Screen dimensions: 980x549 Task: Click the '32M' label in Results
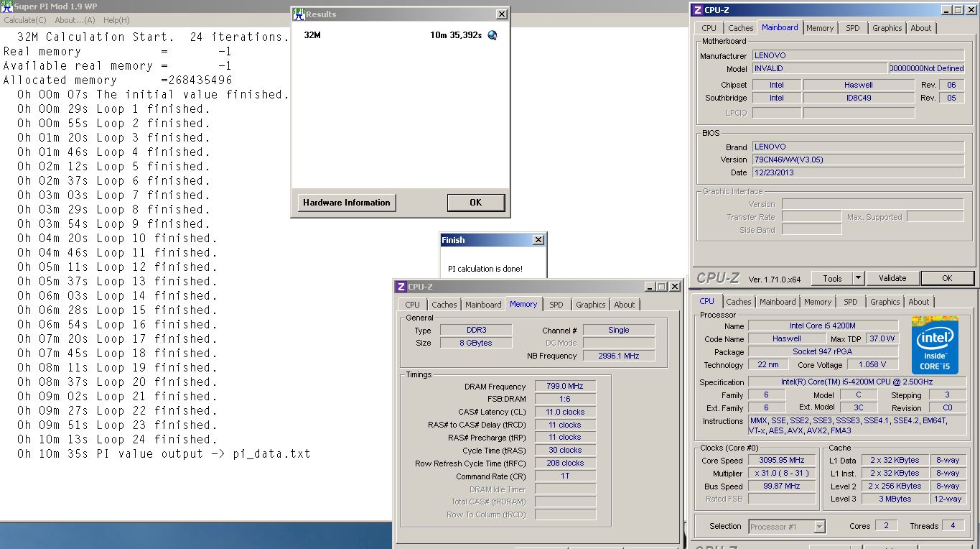click(x=312, y=35)
